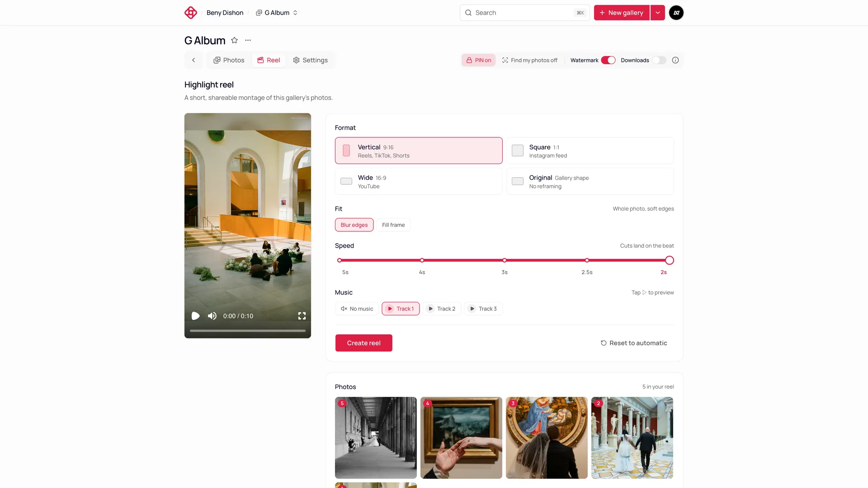Set speed slider to the 3s stop
This screenshot has height=488, width=868.
505,260
